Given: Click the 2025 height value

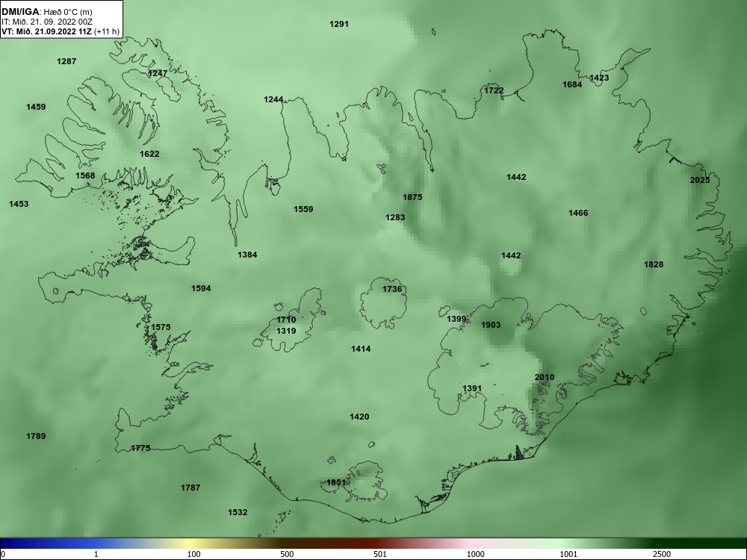Looking at the screenshot, I should (700, 180).
